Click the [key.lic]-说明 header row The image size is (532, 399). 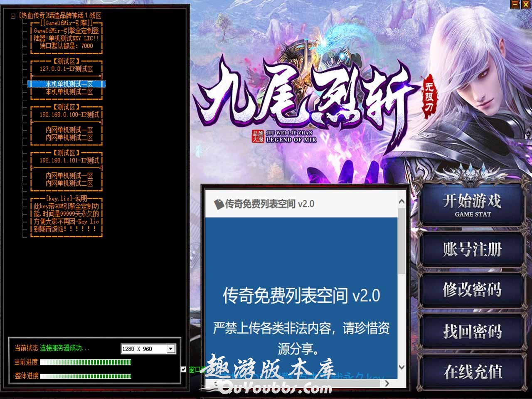66,198
